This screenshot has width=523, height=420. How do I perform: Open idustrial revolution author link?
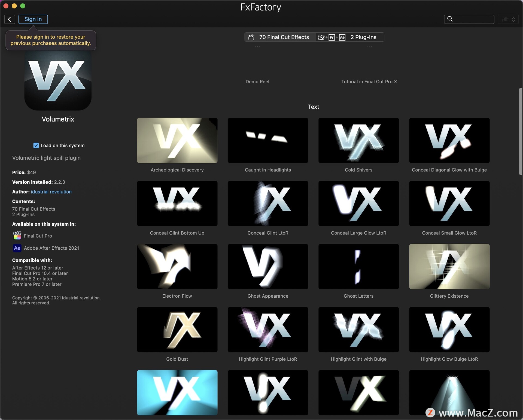51,192
